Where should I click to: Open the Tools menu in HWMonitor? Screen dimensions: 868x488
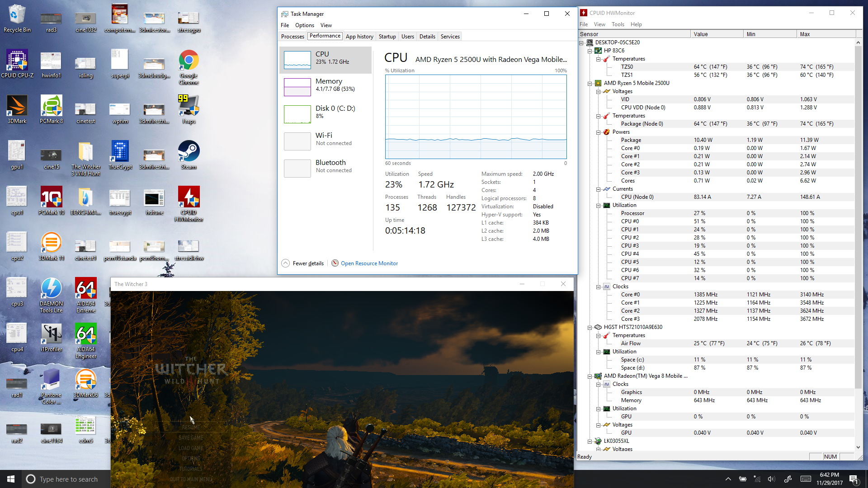[x=618, y=24]
